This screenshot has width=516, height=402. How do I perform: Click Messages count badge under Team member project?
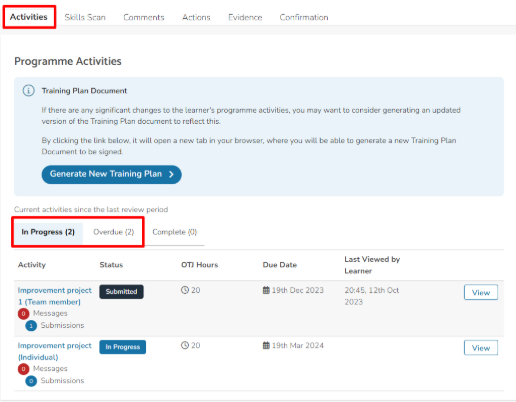point(23,314)
